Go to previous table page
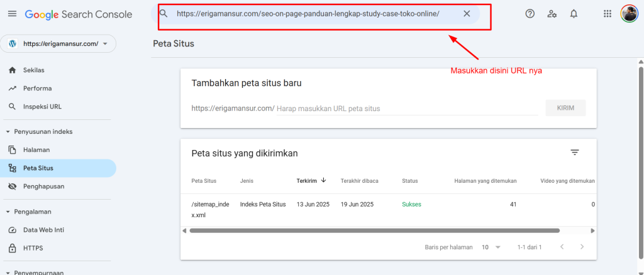Viewport: 644px width, 275px height. [x=562, y=247]
